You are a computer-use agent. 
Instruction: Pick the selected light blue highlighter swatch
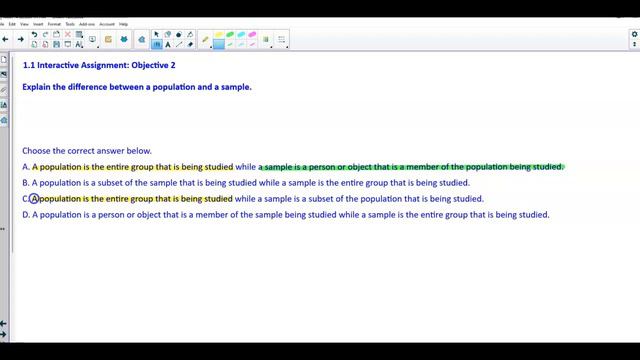point(219,44)
